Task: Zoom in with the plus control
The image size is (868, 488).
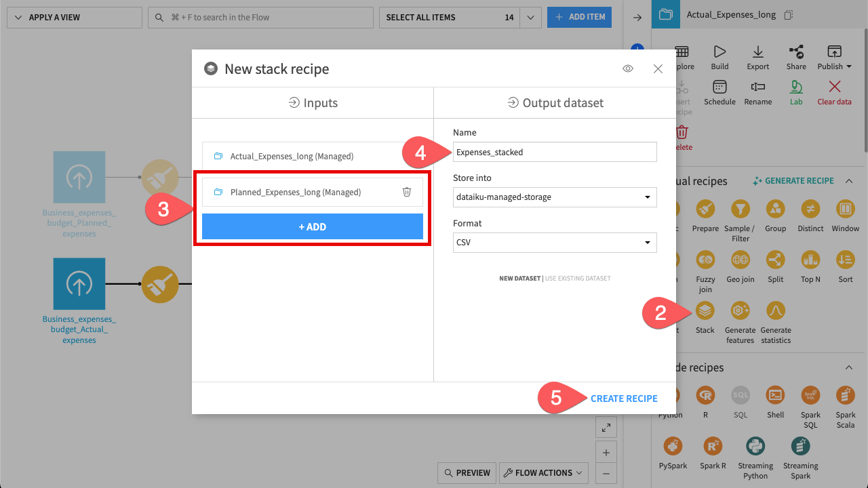Action: click(x=606, y=451)
